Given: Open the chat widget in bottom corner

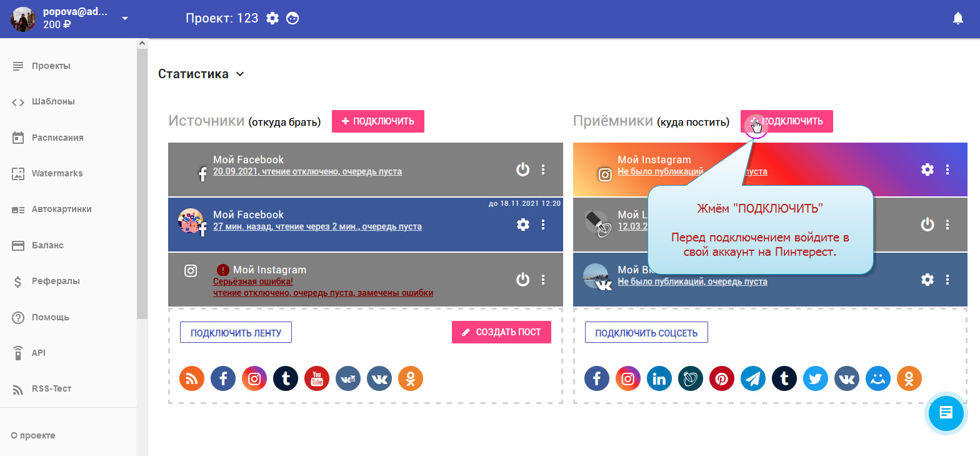Looking at the screenshot, I should pos(946,413).
